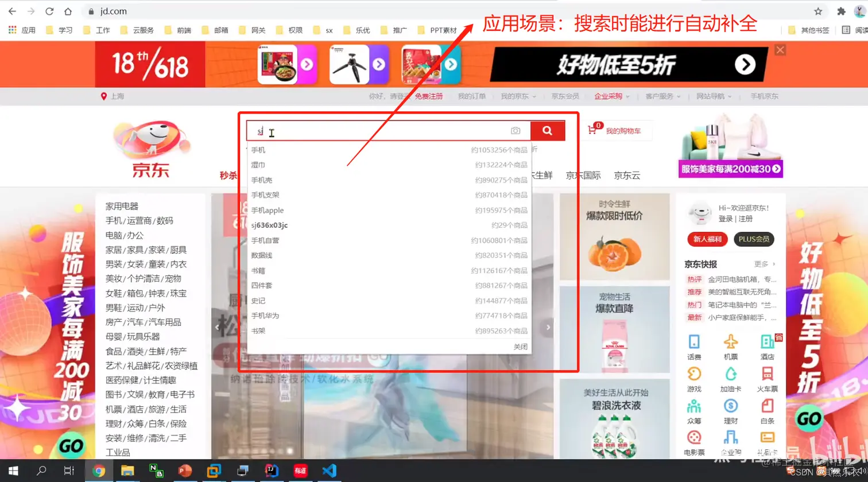This screenshot has width=868, height=482.
Task: Open the 云服务 bookmark folder
Action: click(x=137, y=30)
